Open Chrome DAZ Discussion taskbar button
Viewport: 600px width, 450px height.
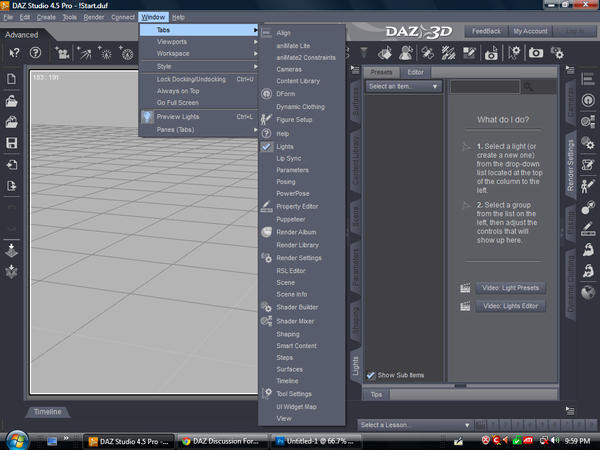click(x=222, y=441)
